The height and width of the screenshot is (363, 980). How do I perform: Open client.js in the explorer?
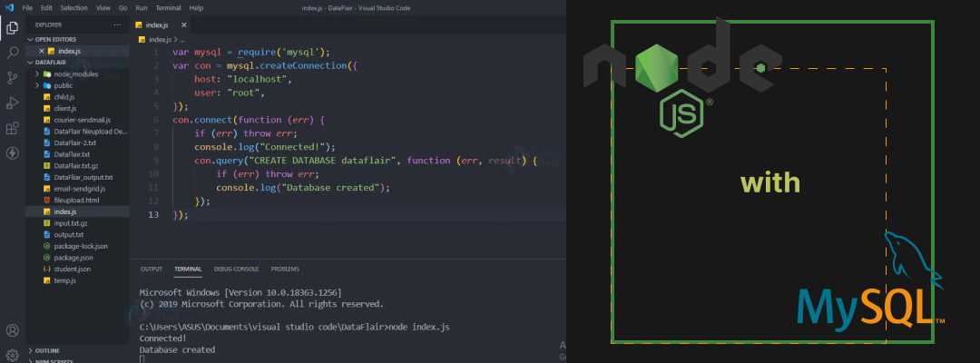pyautogui.click(x=65, y=108)
